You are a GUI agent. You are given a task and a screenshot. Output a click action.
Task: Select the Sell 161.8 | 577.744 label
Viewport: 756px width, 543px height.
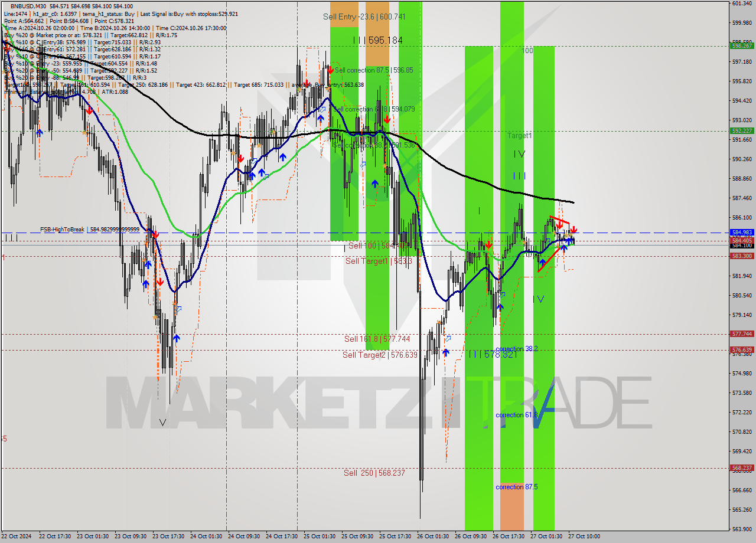click(377, 339)
